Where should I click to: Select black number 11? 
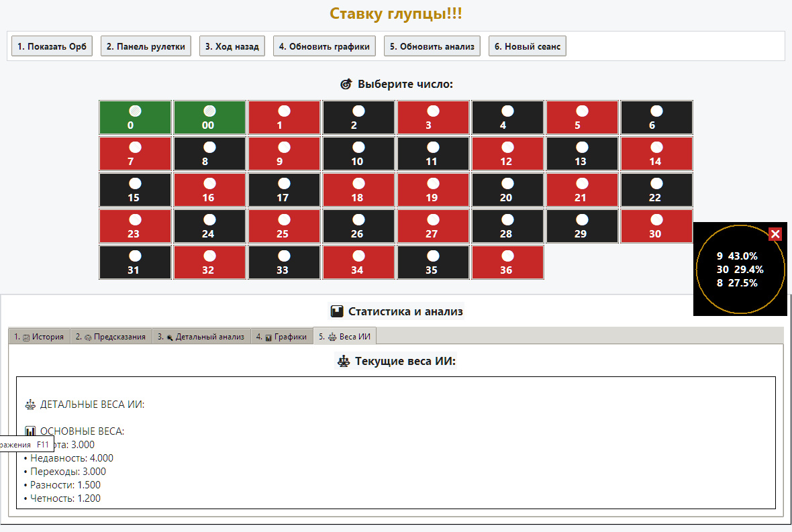pyautogui.click(x=433, y=154)
